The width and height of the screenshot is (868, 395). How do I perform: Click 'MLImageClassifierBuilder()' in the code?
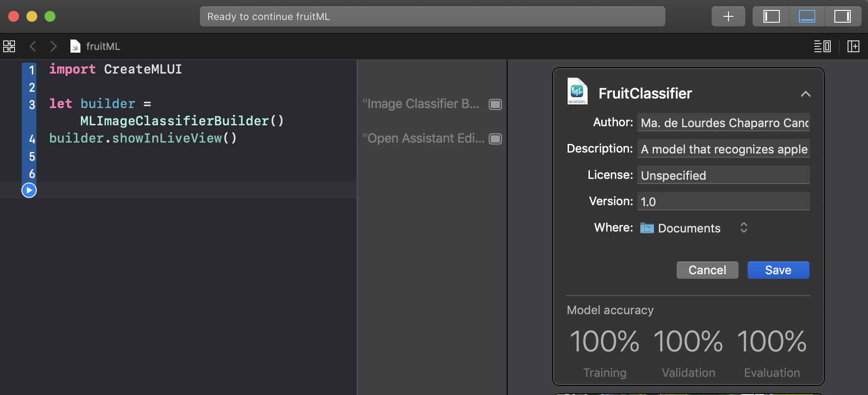coord(182,121)
